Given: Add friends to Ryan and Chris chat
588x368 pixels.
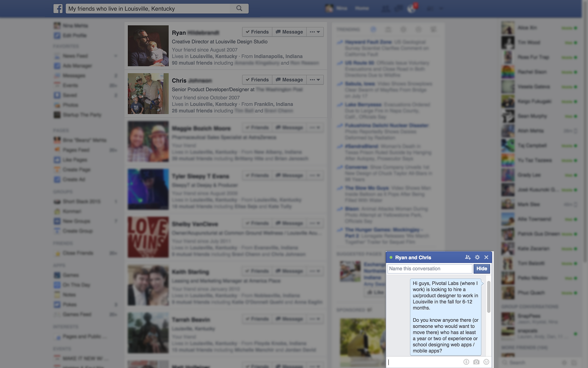Looking at the screenshot, I should (x=468, y=257).
